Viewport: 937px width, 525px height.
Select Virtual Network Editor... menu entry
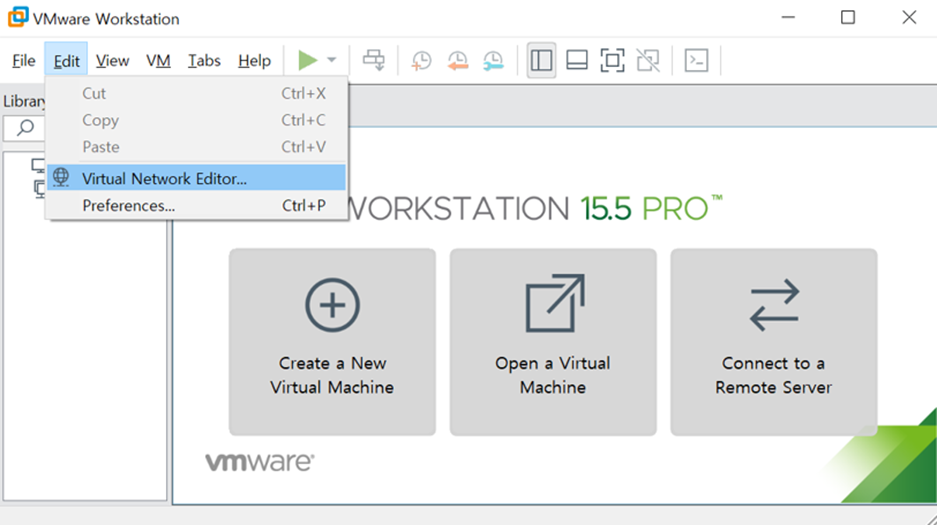[197, 178]
